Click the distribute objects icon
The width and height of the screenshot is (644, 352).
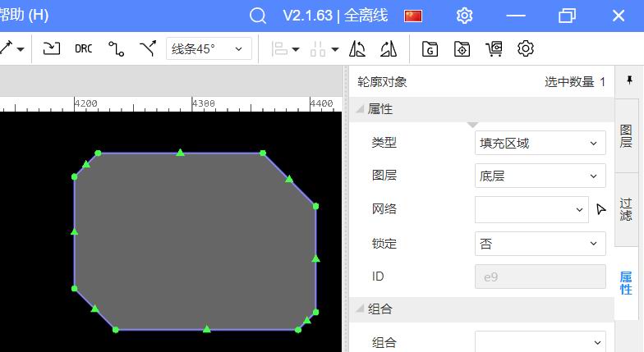(318, 48)
